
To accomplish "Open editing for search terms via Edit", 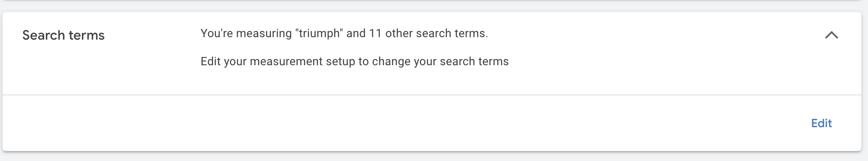I will pyautogui.click(x=821, y=123).
